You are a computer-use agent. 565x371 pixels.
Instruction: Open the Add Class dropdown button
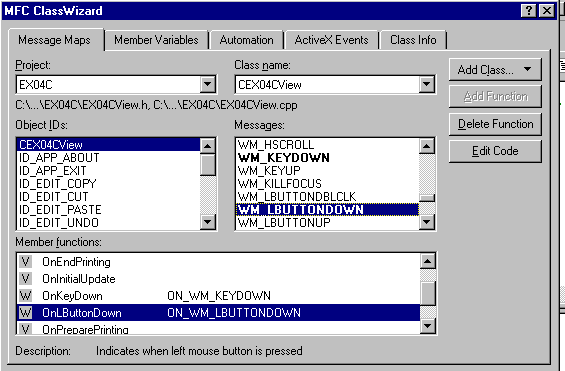(495, 70)
